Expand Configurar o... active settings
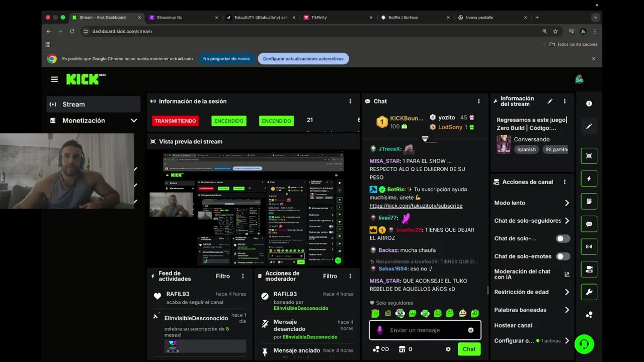 pos(567,340)
